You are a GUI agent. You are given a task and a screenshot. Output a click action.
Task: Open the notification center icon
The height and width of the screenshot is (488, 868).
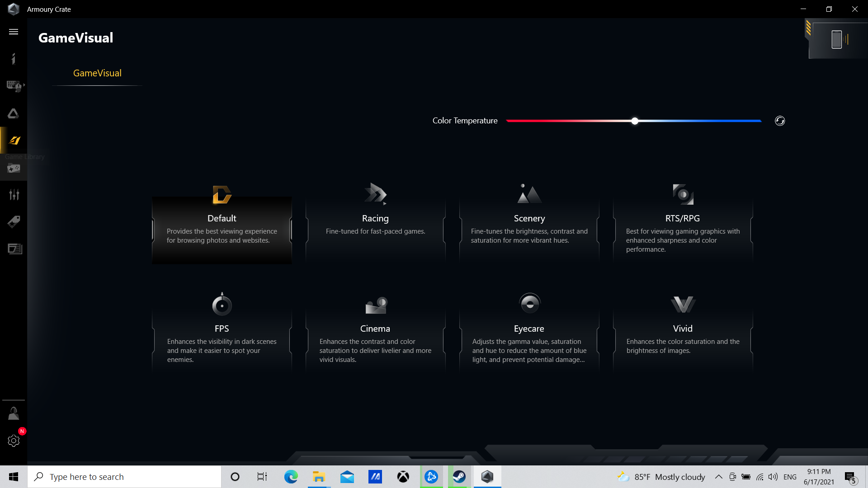tap(850, 477)
